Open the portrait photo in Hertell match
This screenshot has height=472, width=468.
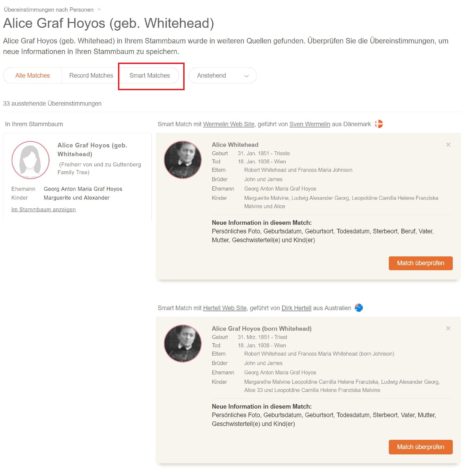pyautogui.click(x=183, y=343)
